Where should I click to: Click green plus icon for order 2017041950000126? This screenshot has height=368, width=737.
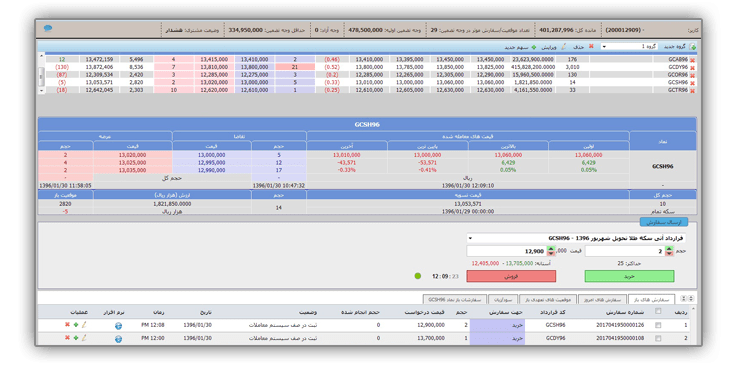pyautogui.click(x=76, y=325)
